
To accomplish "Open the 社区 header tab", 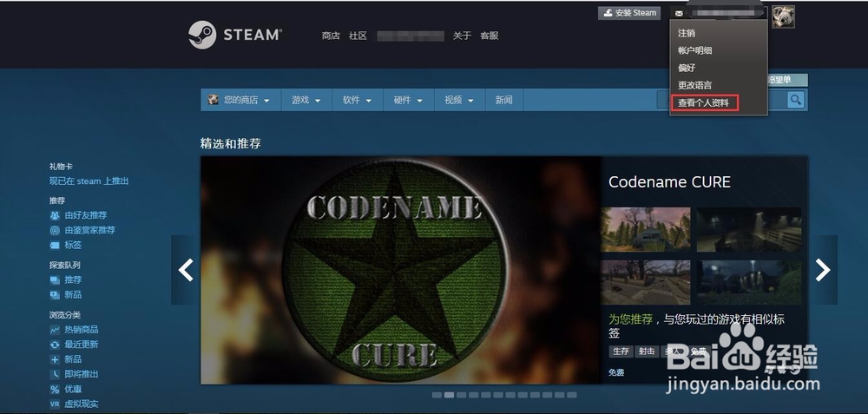I will (358, 36).
